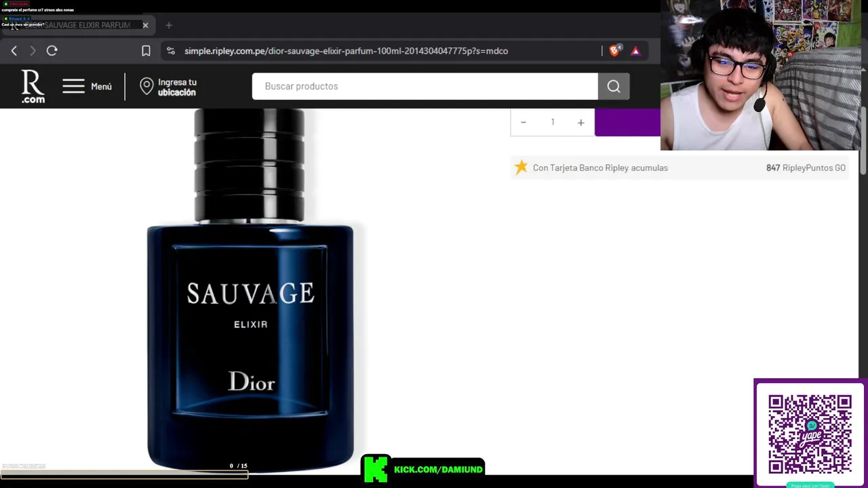Go to Ripley home via R.com logo

(x=33, y=87)
